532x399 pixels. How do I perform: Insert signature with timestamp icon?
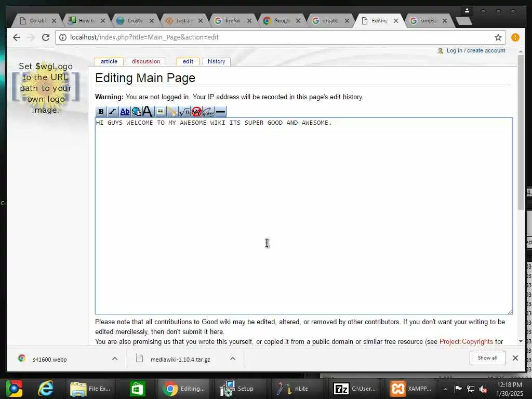[208, 111]
